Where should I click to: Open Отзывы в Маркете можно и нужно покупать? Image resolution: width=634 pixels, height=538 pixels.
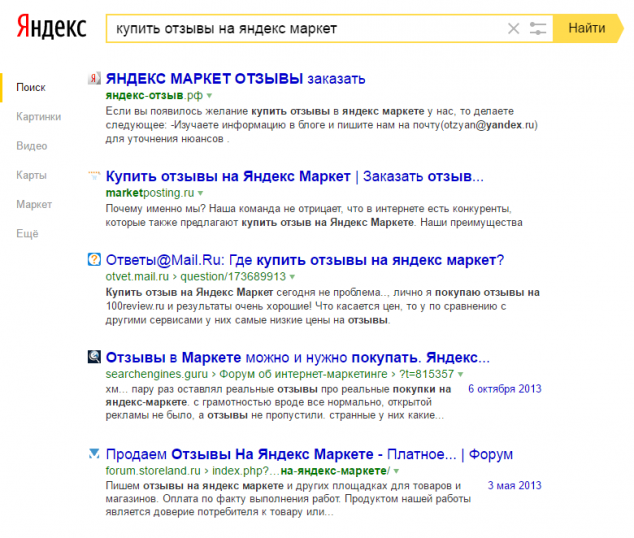tap(298, 358)
